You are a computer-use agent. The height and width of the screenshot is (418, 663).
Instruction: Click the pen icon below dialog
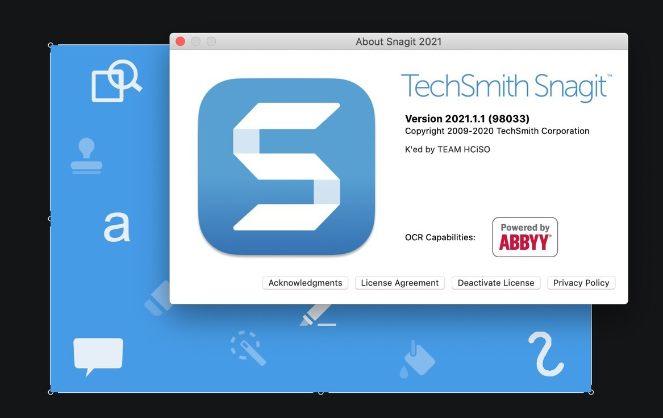click(x=318, y=315)
